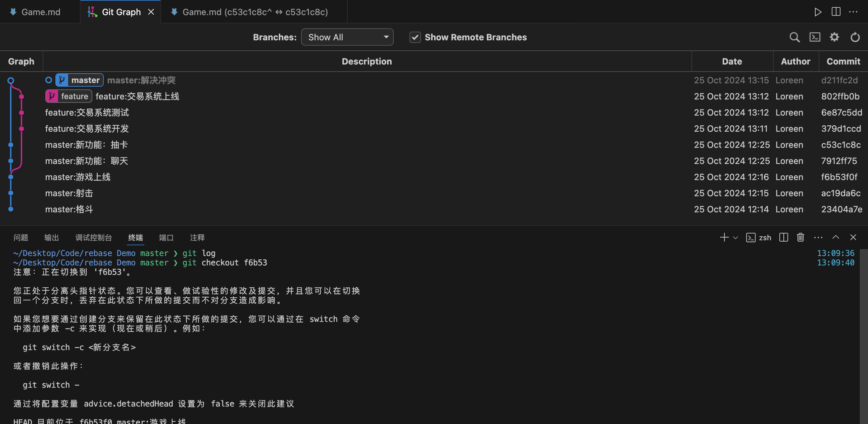Click commit hash d211fc2d

point(839,80)
